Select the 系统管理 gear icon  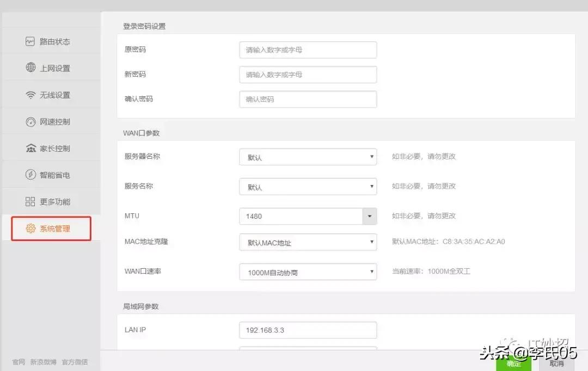[x=31, y=228]
